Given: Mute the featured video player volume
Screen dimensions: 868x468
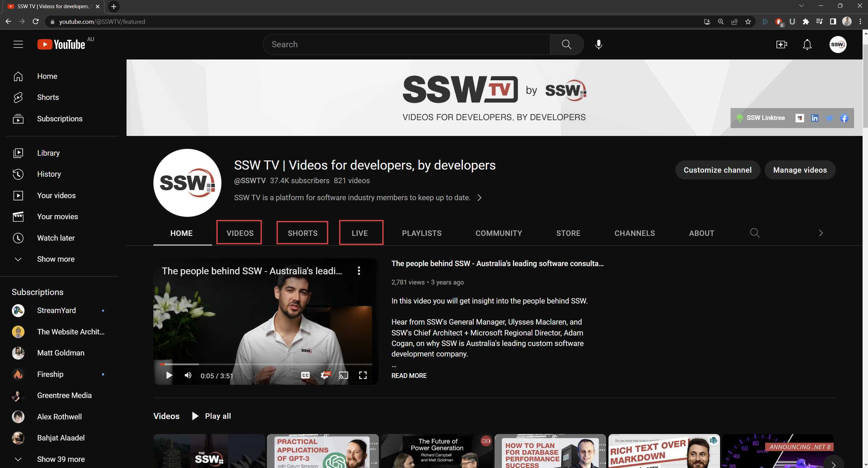Looking at the screenshot, I should (188, 375).
